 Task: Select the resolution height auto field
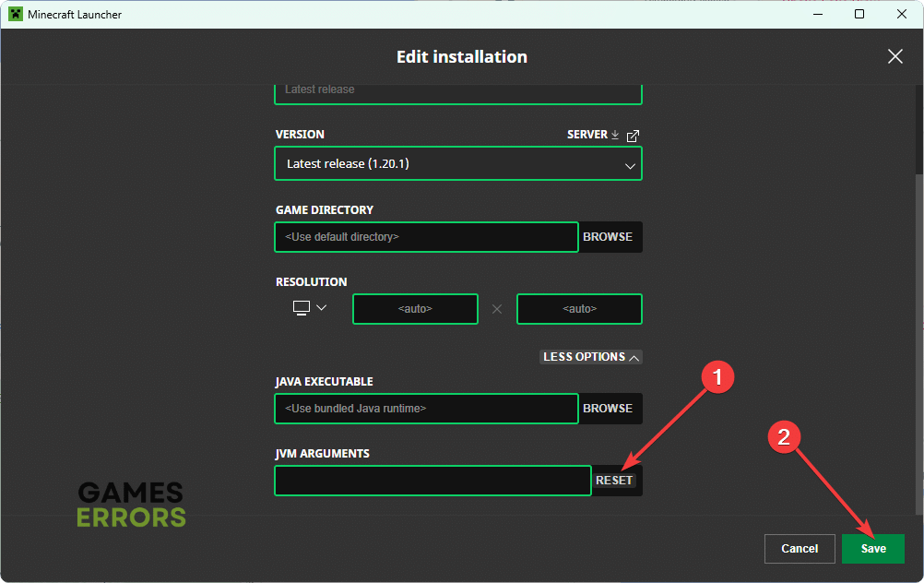click(x=579, y=309)
